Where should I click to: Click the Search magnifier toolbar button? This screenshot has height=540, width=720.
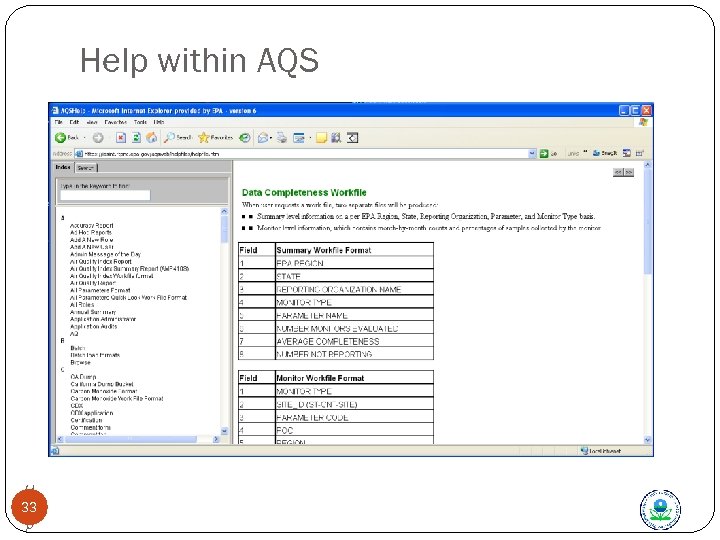pos(178,137)
